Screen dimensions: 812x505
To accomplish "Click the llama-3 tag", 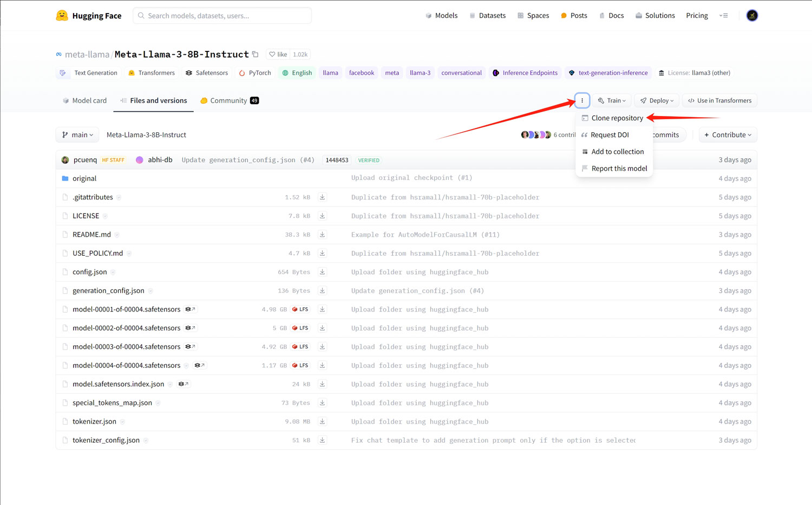I will point(420,73).
